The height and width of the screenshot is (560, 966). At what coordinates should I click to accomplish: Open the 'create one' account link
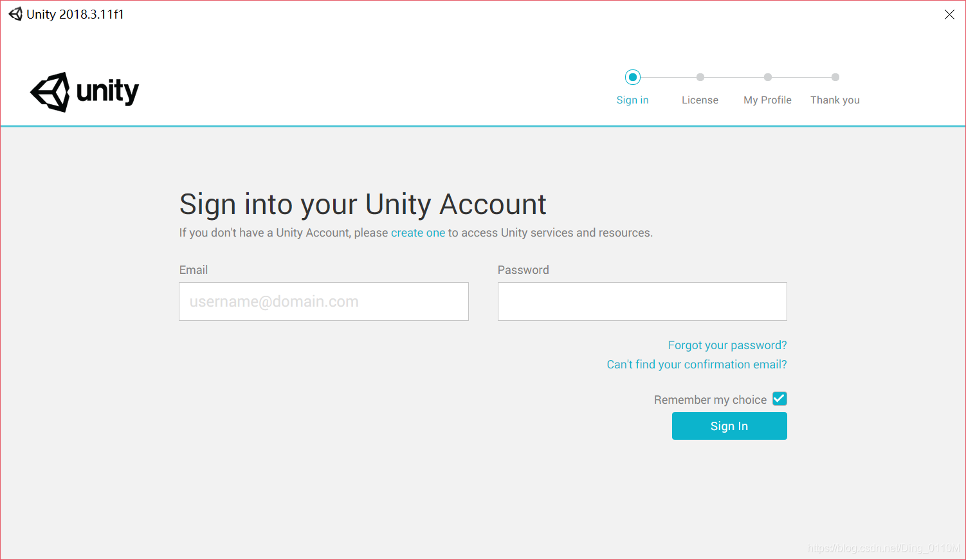(x=418, y=233)
